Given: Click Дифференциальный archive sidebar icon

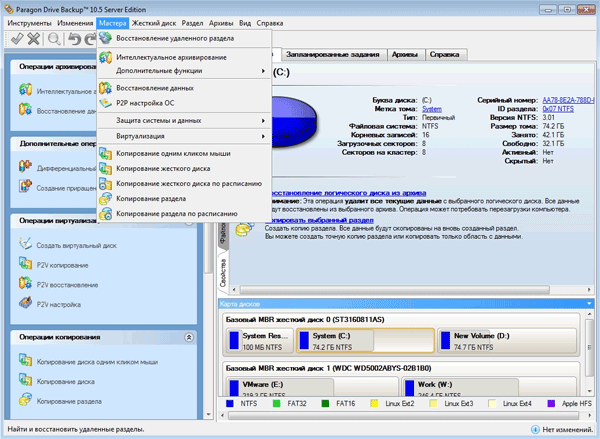Looking at the screenshot, I should [25, 167].
